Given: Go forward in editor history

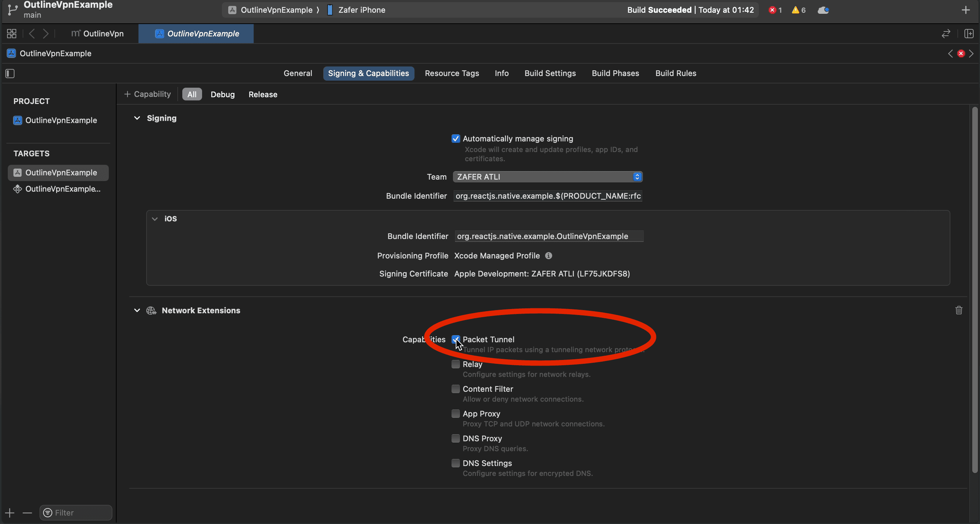Looking at the screenshot, I should coord(46,34).
